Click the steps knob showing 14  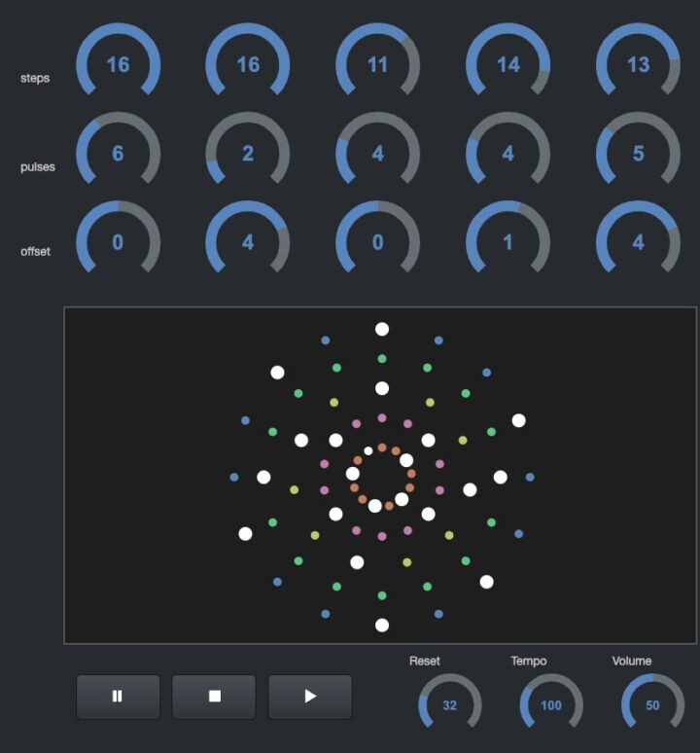pos(507,65)
